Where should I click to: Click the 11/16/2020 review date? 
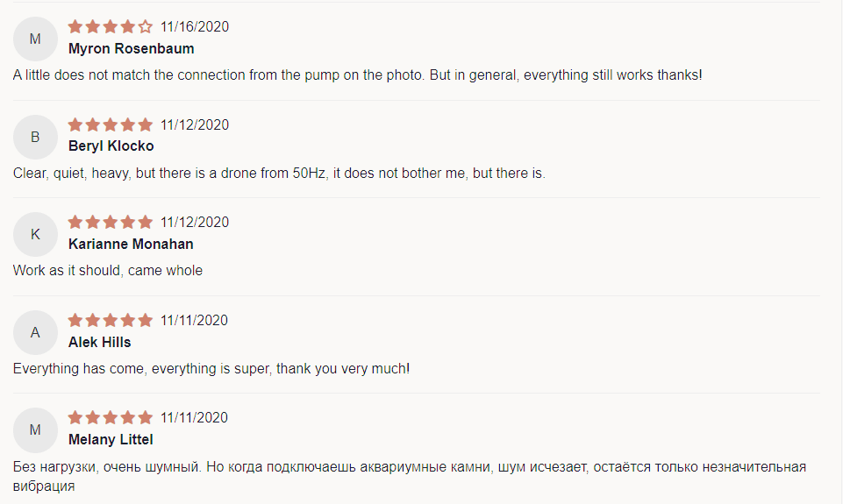point(195,27)
